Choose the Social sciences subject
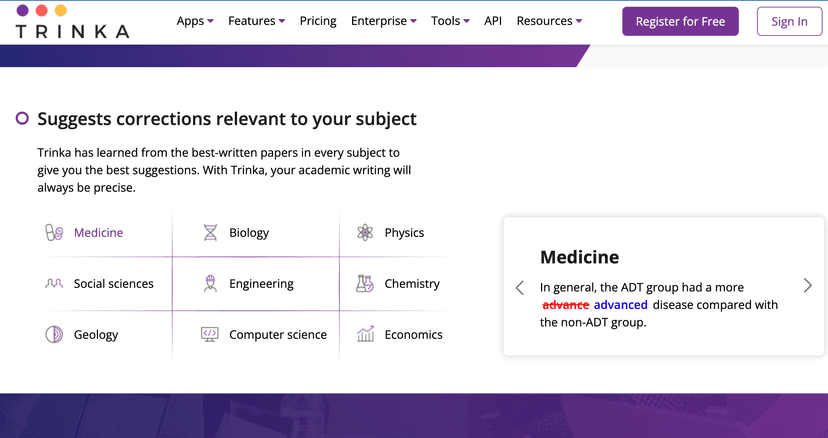The width and height of the screenshot is (828, 438). [114, 284]
